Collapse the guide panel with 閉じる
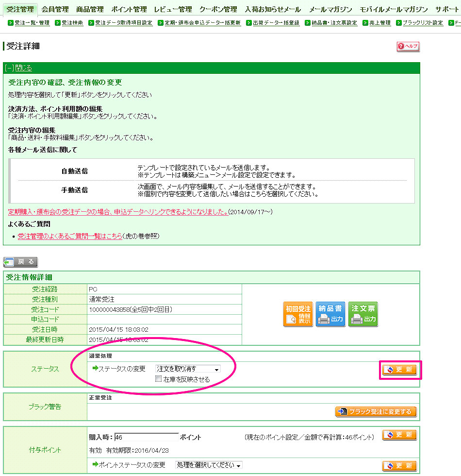The height and width of the screenshot is (476, 461). (x=23, y=68)
